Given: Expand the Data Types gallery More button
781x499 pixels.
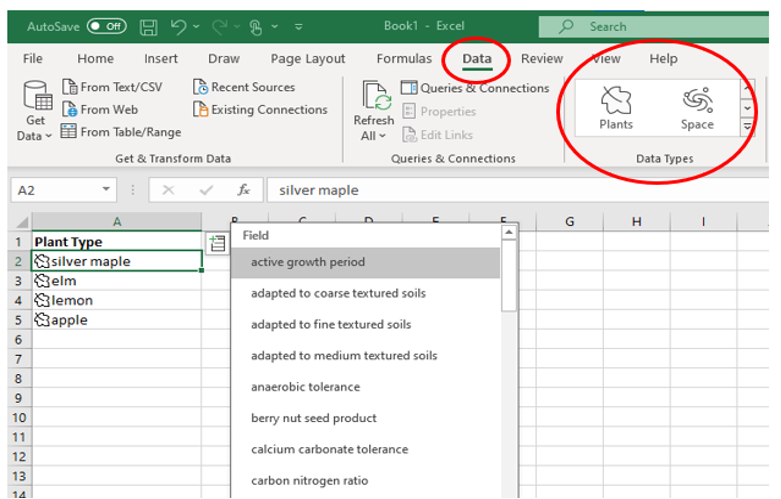Looking at the screenshot, I should [x=748, y=127].
